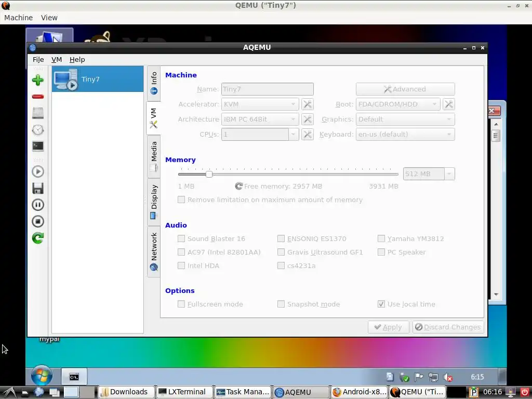The width and height of the screenshot is (532, 399).
Task: Open the QEMU Machine menu
Action: point(18,18)
